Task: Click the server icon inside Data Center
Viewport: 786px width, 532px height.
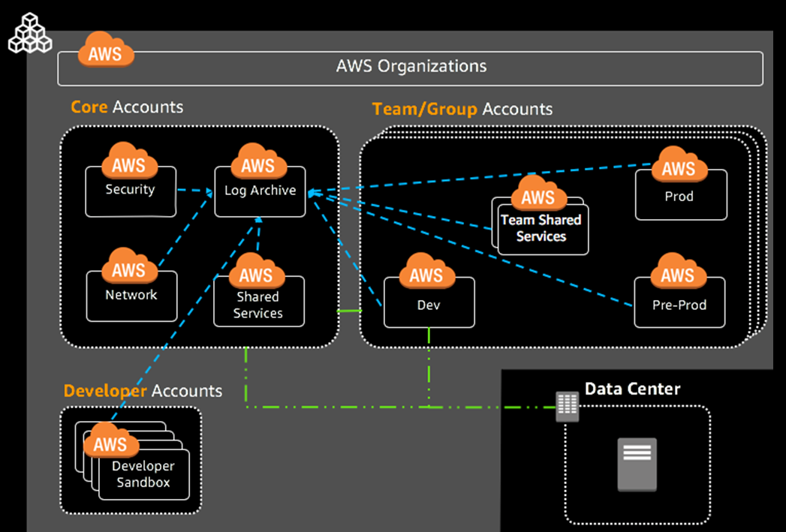Action: pyautogui.click(x=637, y=464)
